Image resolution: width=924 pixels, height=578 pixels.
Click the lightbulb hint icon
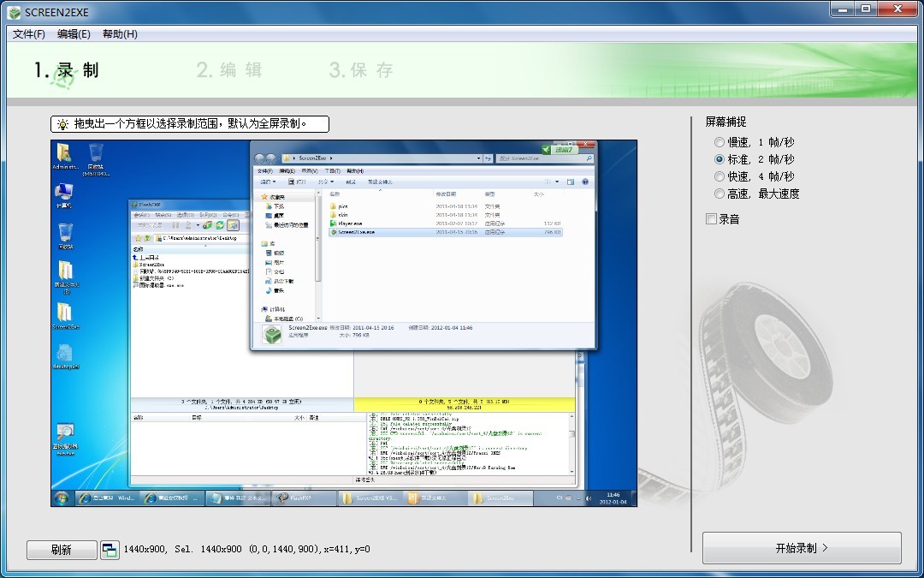point(62,124)
